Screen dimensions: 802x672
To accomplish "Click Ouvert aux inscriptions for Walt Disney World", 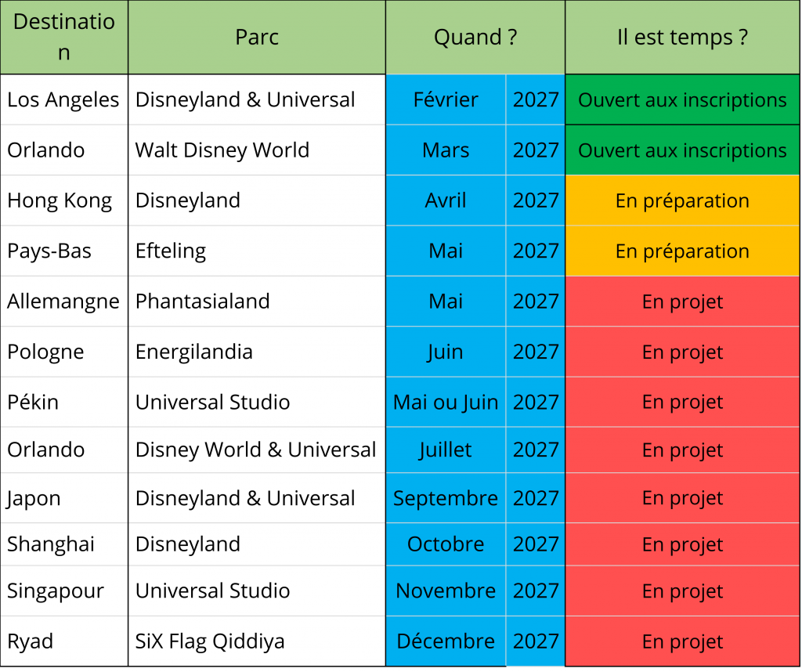I will (682, 150).
